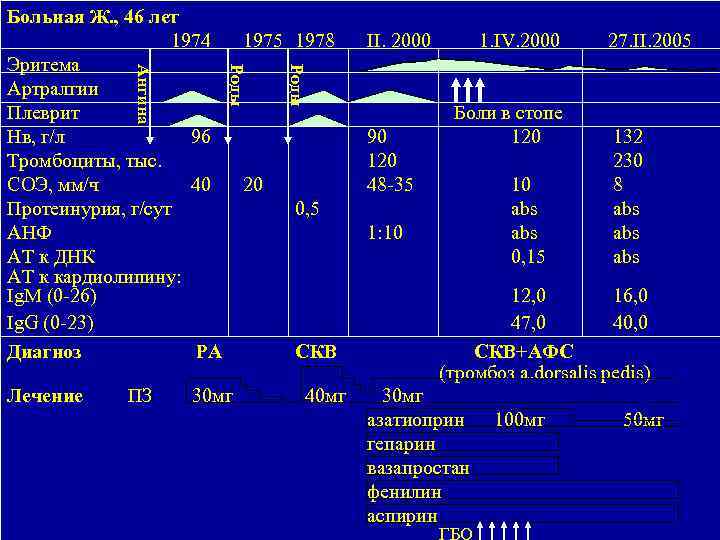720x540 pixels.
Task: Click IgM value "12,0"
Action: [529, 296]
